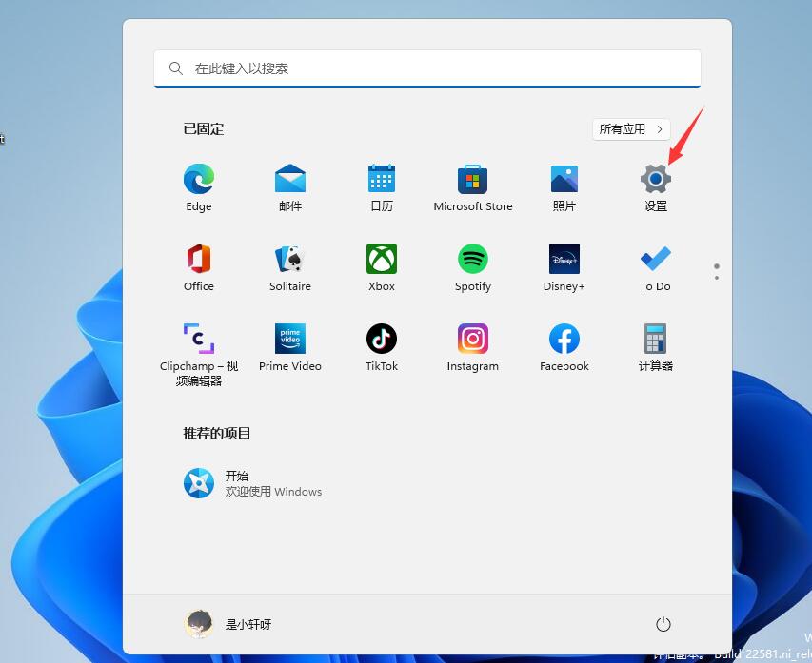
Task: Click the search box 在此键入以搜索
Action: (x=427, y=68)
